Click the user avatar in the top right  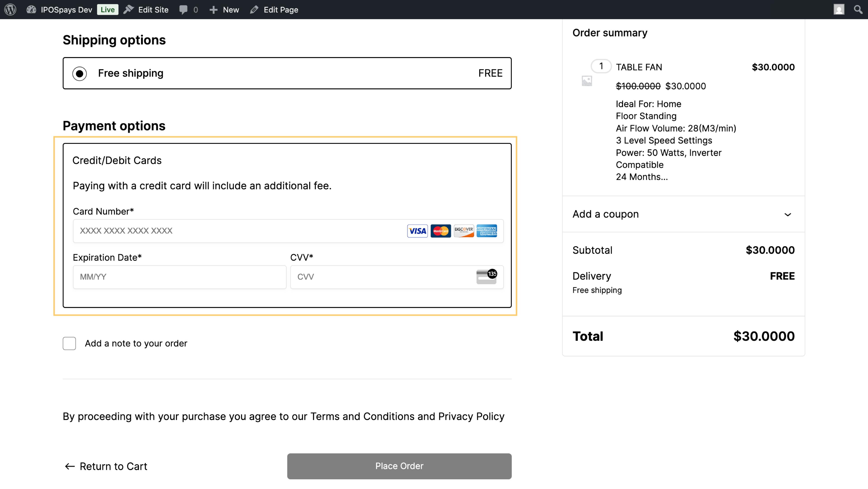click(839, 9)
